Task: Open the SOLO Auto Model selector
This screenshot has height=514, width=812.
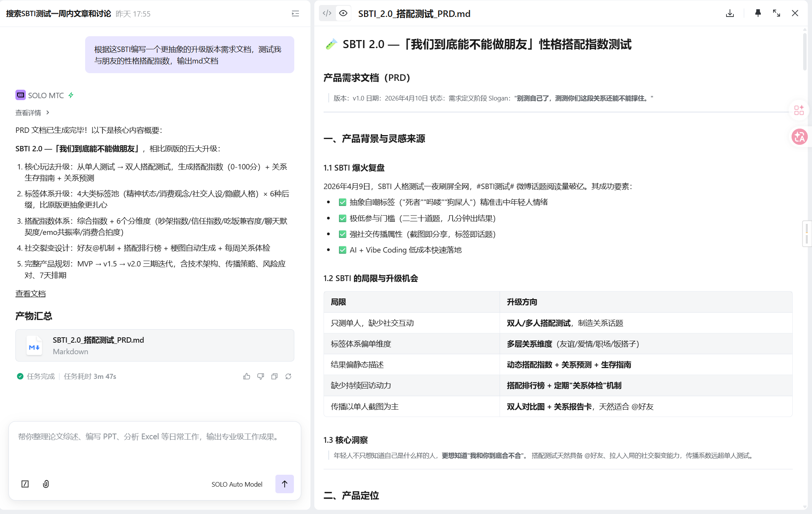Action: point(237,484)
